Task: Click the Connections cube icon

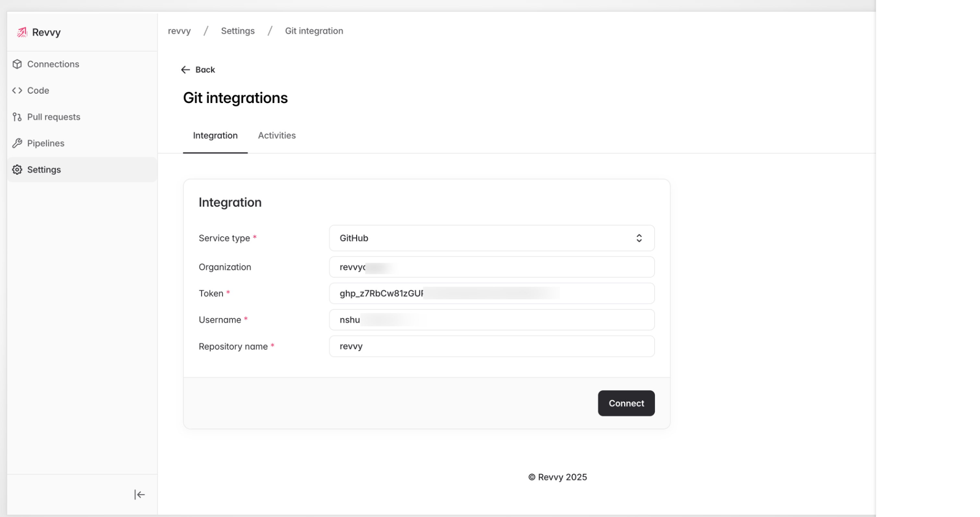Action: pyautogui.click(x=17, y=64)
